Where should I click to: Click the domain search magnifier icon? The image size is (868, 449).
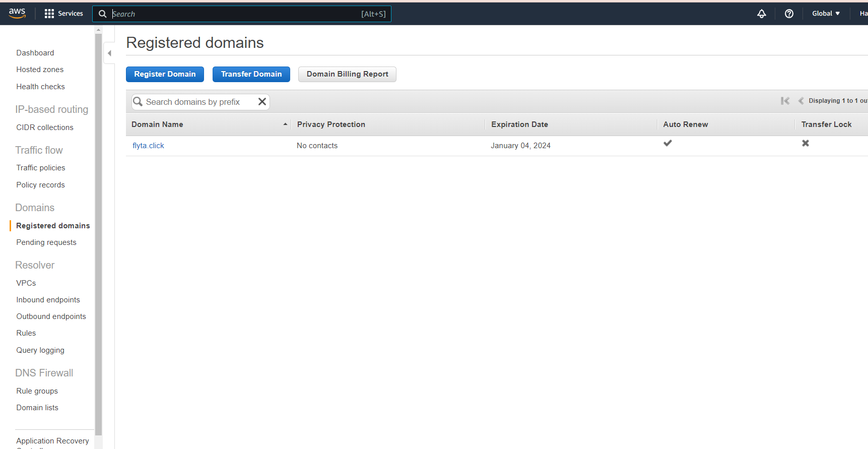coord(138,102)
